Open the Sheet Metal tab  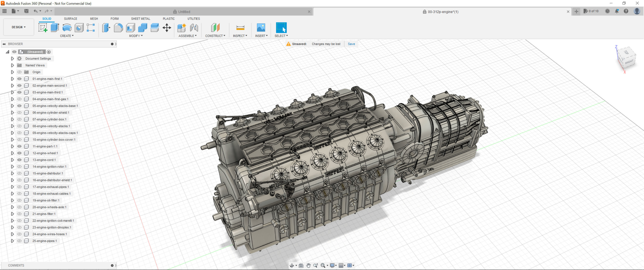(140, 19)
